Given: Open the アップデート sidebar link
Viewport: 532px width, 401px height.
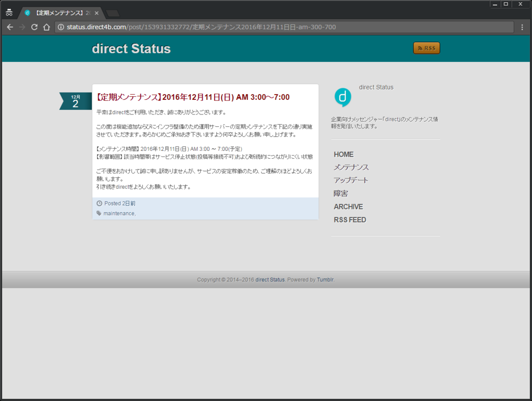Looking at the screenshot, I should click(x=351, y=180).
